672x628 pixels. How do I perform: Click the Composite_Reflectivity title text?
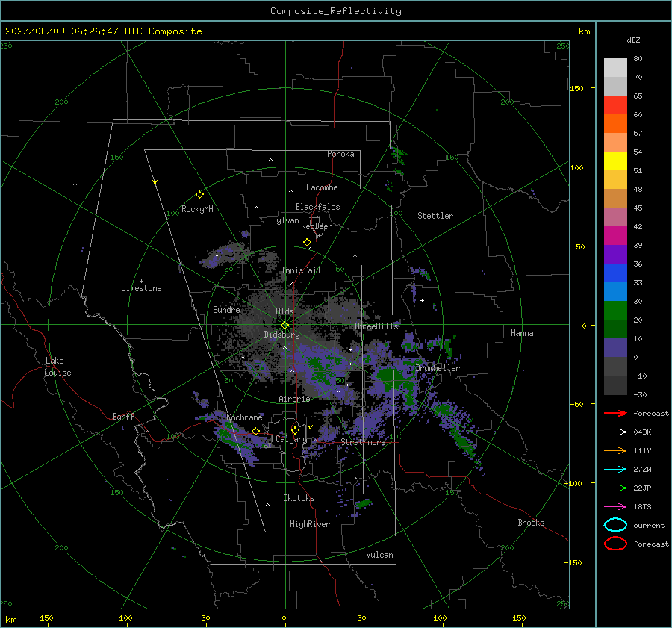pos(335,11)
